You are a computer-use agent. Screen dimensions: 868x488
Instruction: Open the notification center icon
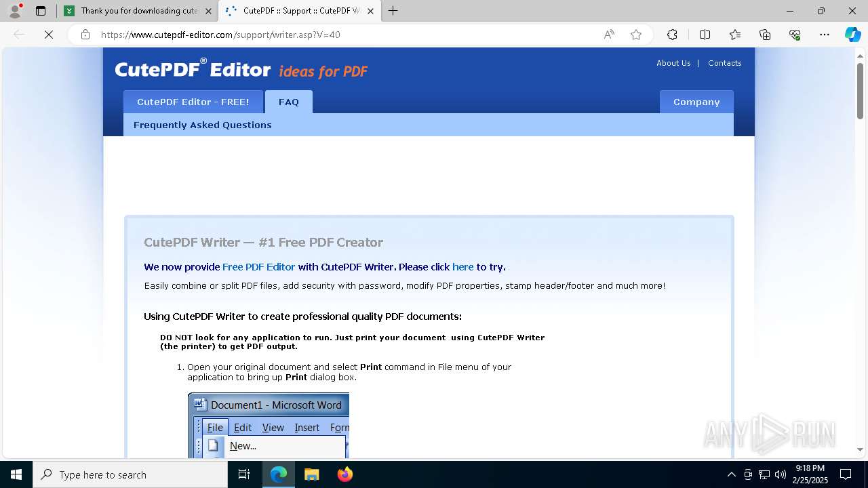pyautogui.click(x=846, y=474)
